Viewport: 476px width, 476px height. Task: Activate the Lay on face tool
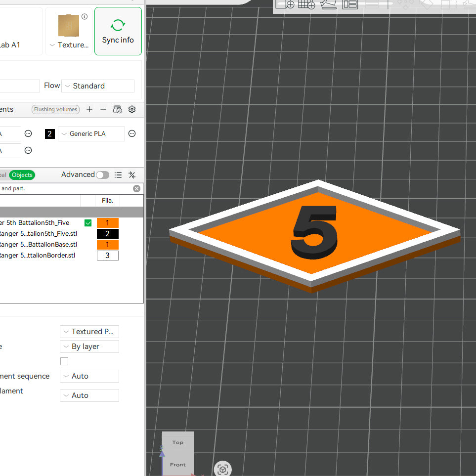click(328, 5)
